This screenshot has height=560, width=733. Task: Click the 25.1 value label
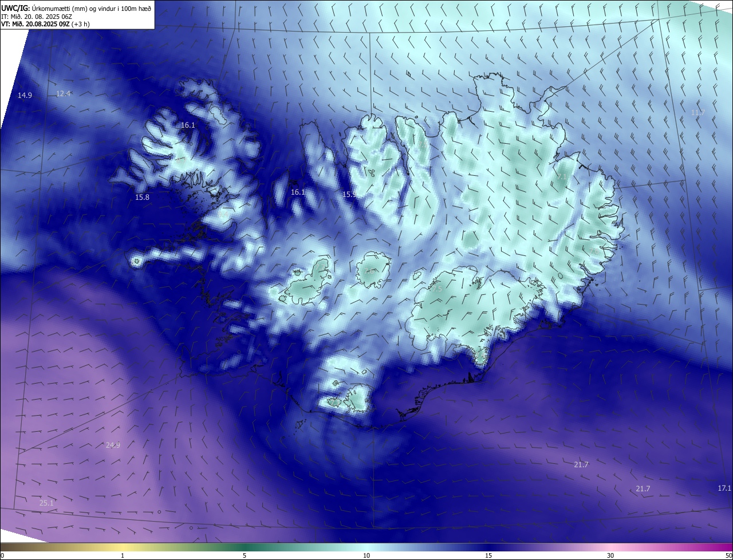46,503
